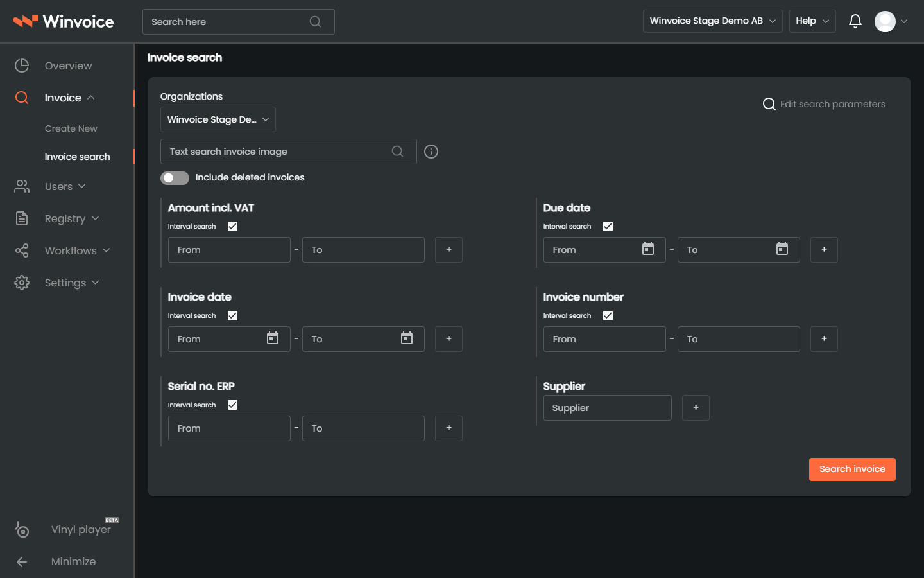Viewport: 924px width, 578px height.
Task: Click Serial no. ERP From field
Action: [x=229, y=428]
